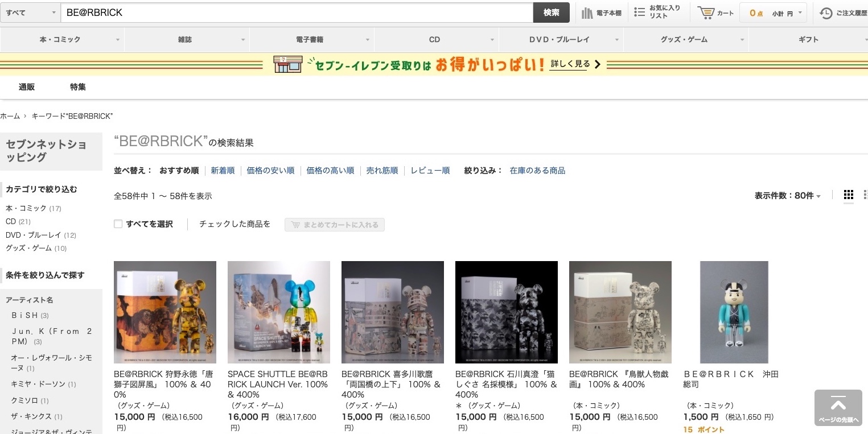
Task: Sort results by 価格の高い順
Action: (330, 171)
